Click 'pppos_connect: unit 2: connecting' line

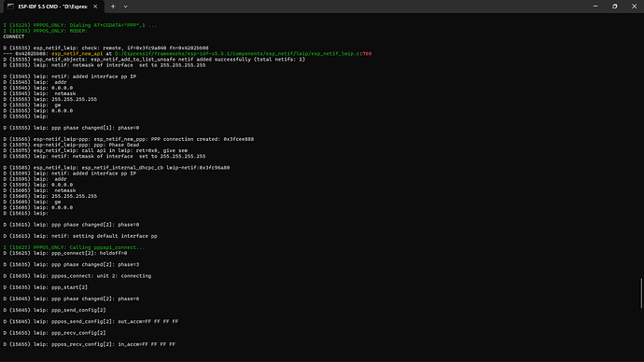click(x=77, y=276)
